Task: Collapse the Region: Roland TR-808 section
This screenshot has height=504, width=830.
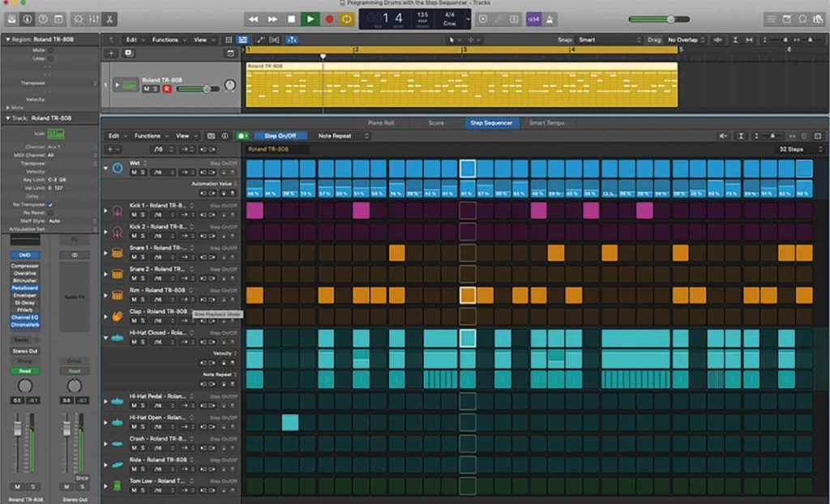Action: pyautogui.click(x=6, y=39)
